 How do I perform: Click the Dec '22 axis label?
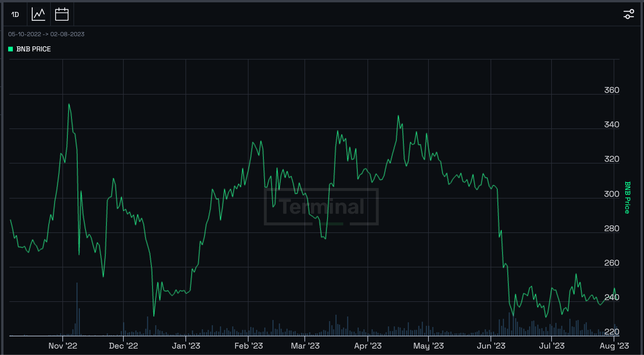(123, 346)
